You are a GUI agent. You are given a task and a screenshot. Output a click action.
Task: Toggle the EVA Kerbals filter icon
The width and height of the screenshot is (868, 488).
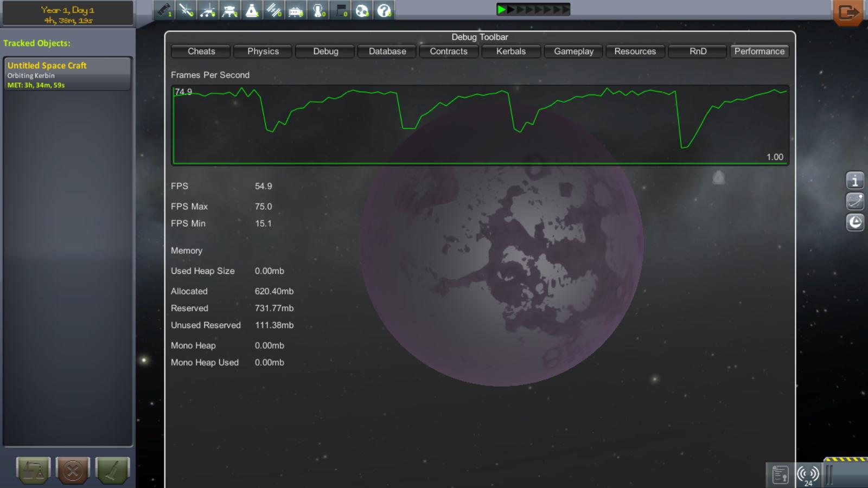(x=318, y=10)
